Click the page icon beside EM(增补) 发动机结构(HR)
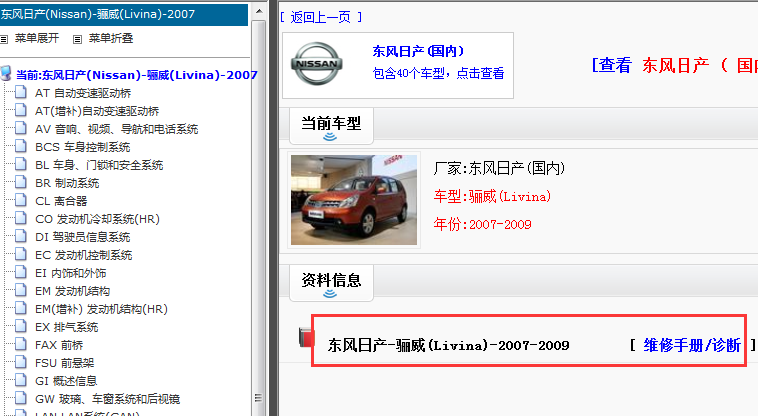 tap(21, 308)
